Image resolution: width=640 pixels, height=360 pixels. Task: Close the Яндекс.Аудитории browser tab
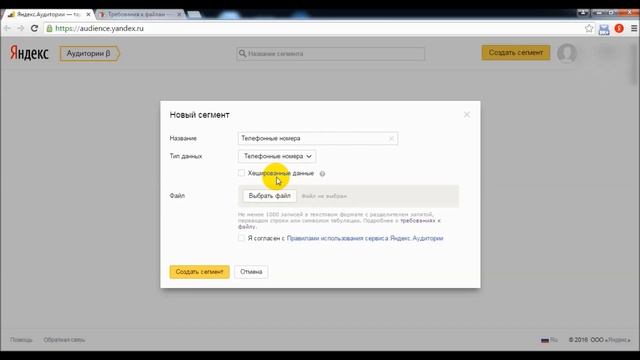88,14
